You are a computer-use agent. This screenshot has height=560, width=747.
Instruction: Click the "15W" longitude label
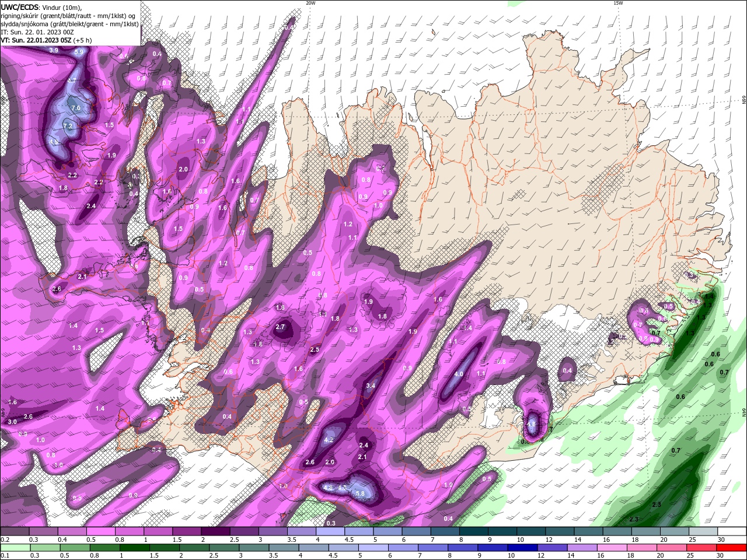tap(618, 3)
